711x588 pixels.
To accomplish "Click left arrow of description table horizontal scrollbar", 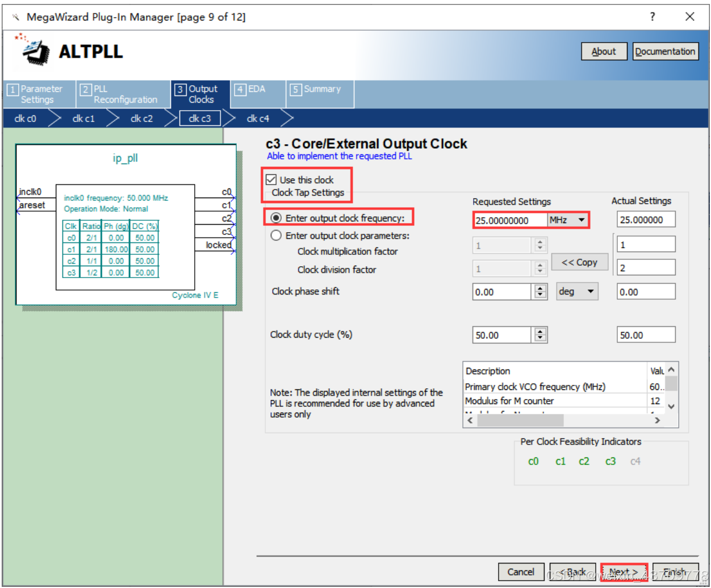I will point(470,421).
